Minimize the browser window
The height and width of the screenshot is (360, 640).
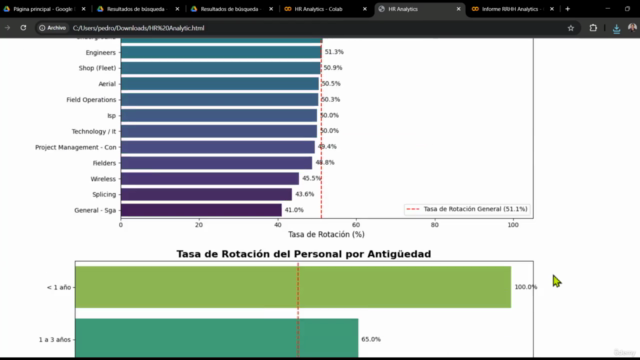tap(607, 9)
